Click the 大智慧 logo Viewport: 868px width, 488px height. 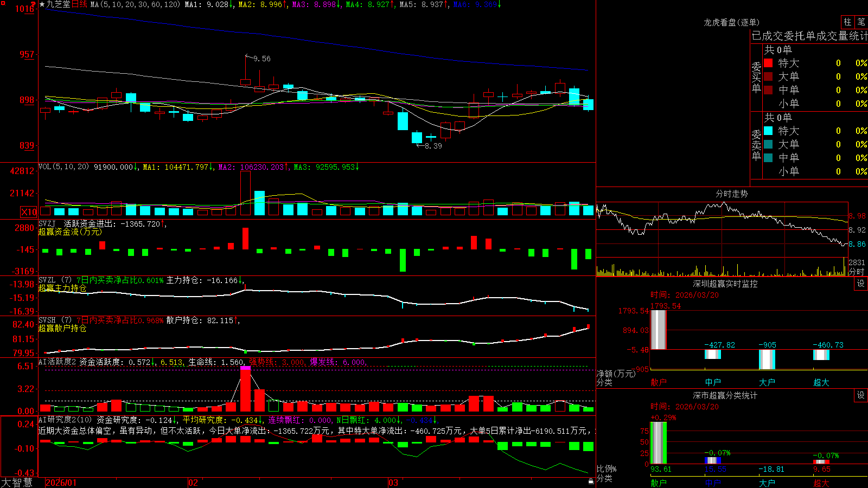point(17,483)
